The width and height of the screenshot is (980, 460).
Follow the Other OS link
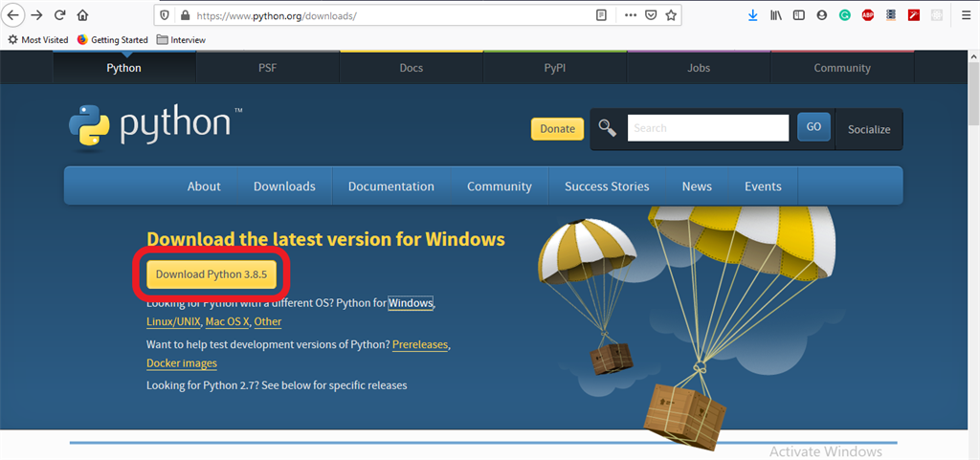[268, 321]
